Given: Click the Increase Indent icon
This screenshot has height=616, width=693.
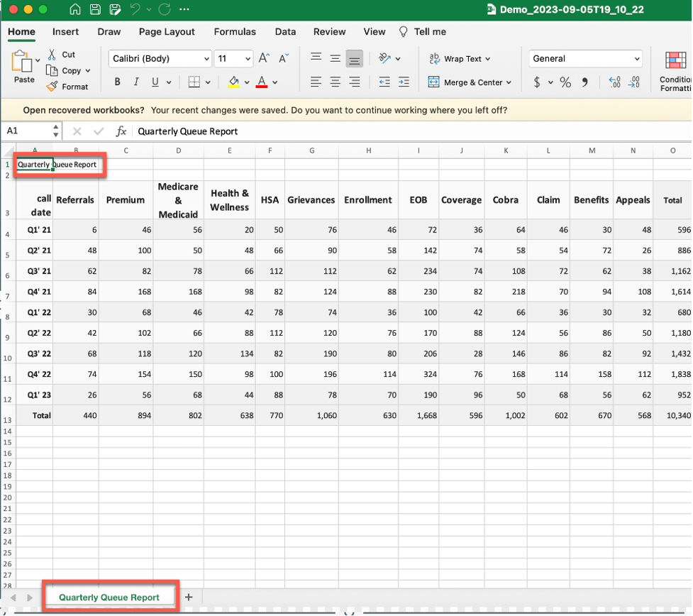Looking at the screenshot, I should tap(404, 82).
